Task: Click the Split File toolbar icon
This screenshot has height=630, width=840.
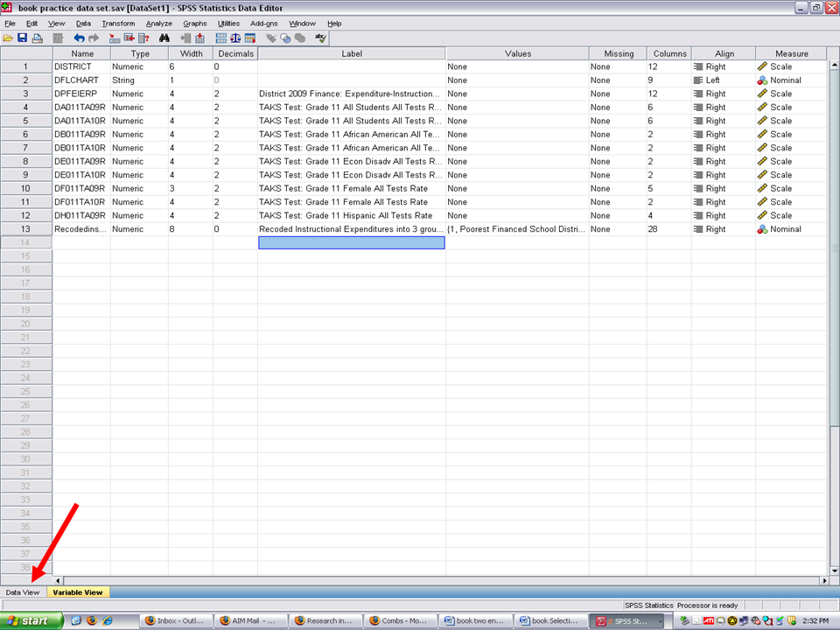Action: (x=220, y=38)
